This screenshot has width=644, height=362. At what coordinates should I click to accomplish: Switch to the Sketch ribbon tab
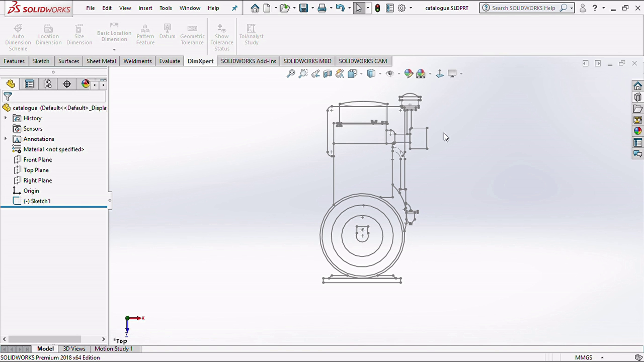(41, 61)
